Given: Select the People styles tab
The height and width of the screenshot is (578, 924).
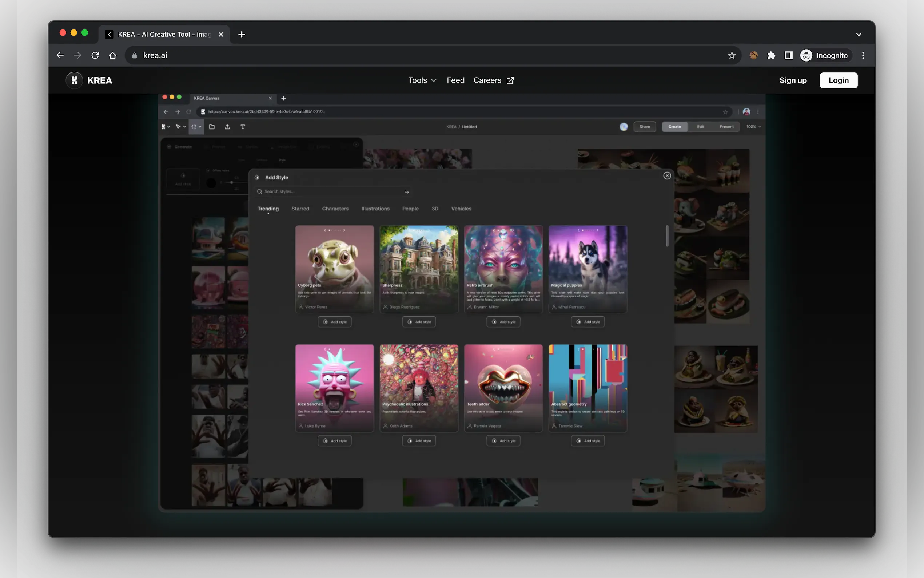Looking at the screenshot, I should coord(410,209).
